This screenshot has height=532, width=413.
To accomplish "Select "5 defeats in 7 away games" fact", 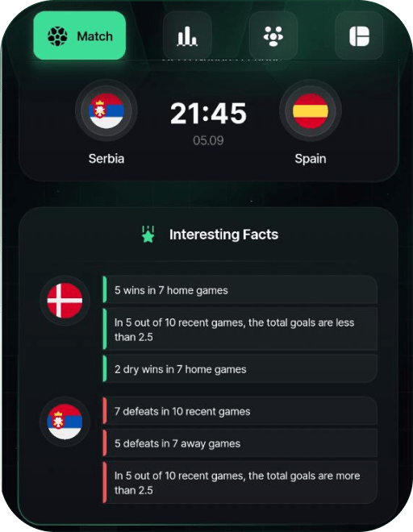I will [240, 443].
